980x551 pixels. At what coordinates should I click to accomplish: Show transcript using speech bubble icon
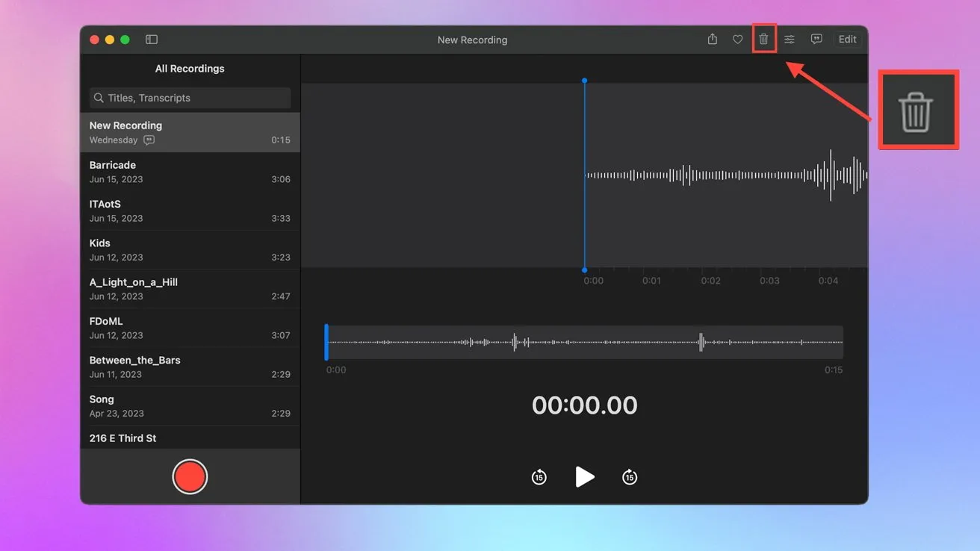816,40
